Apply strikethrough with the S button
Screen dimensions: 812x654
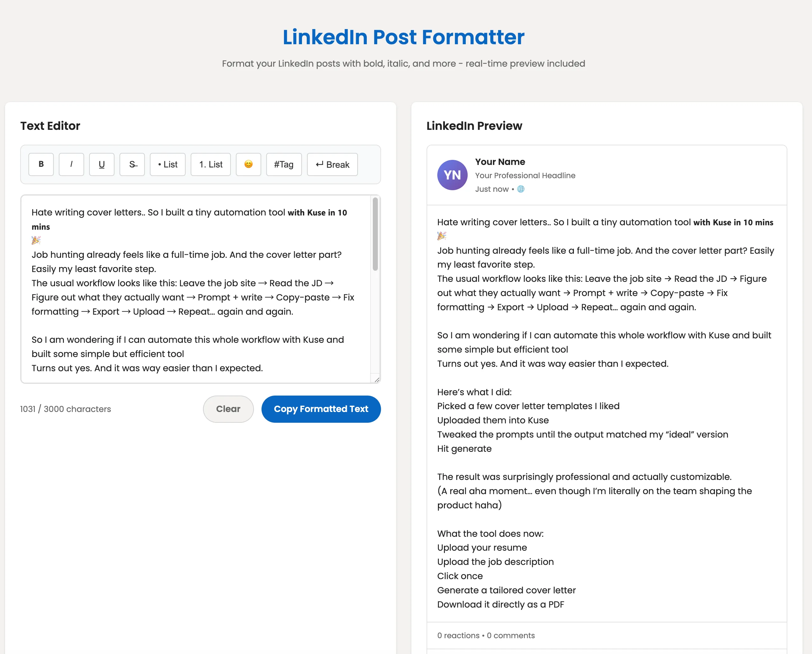click(132, 164)
